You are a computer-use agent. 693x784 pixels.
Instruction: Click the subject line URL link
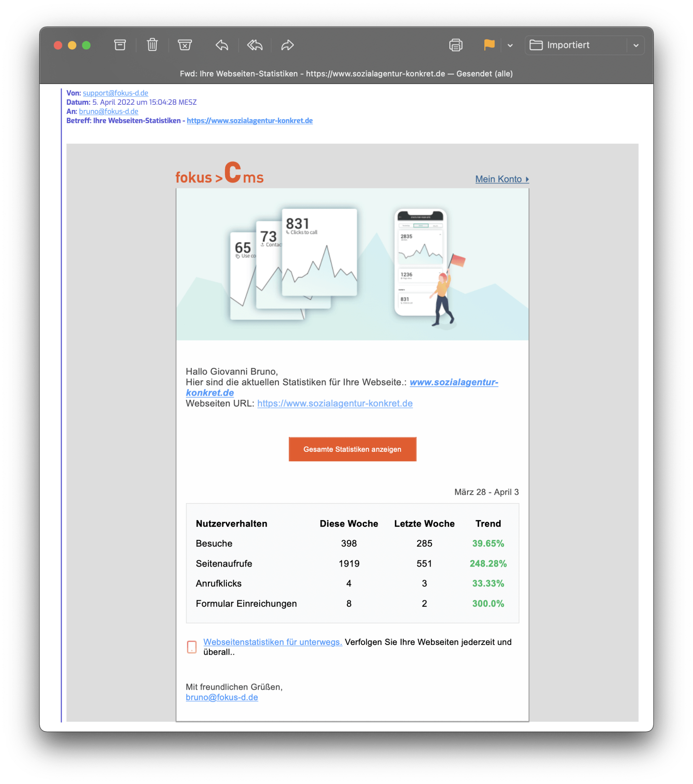click(x=249, y=121)
